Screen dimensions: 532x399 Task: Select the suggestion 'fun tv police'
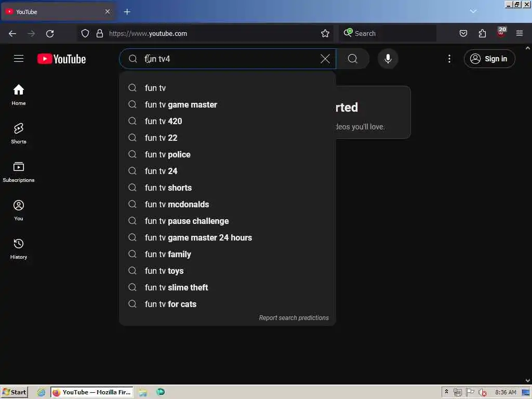pyautogui.click(x=228, y=154)
